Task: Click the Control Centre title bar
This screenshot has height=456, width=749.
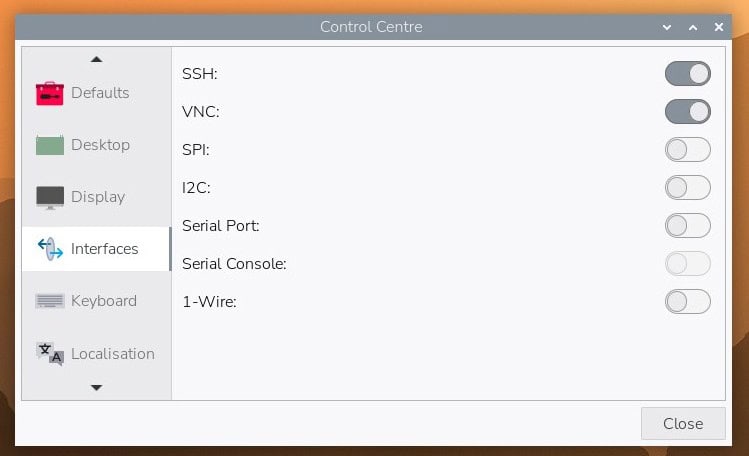Action: (371, 27)
